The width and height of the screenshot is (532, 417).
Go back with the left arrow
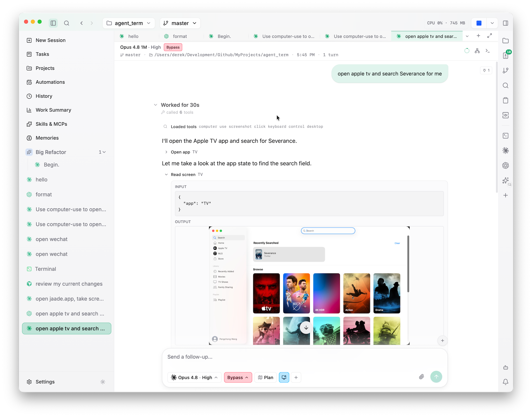point(82,23)
